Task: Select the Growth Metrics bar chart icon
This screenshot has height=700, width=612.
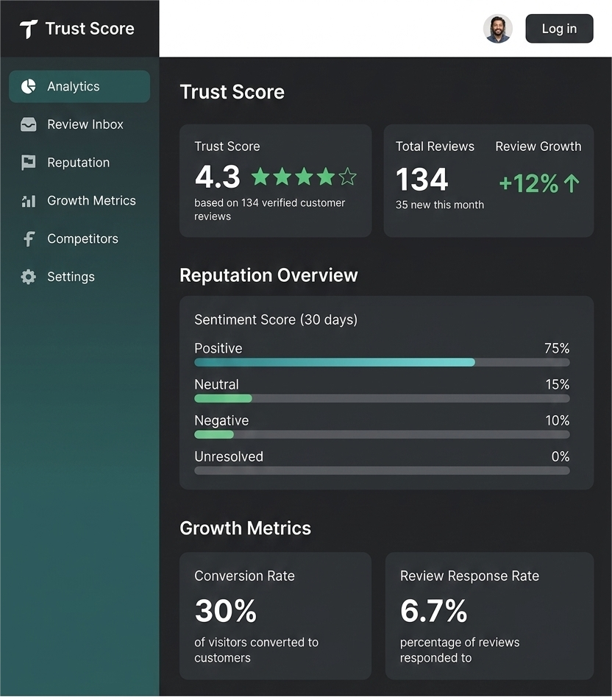Action: tap(27, 200)
